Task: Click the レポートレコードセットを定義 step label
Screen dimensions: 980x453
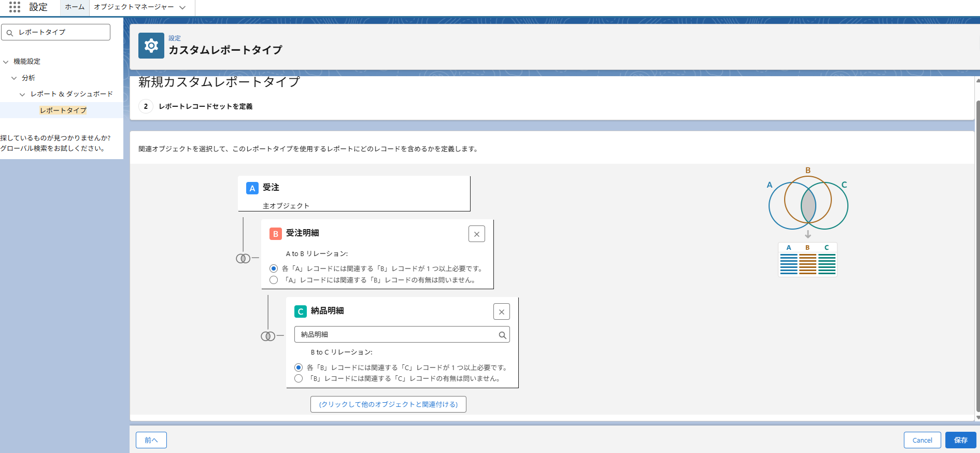Action: click(x=206, y=106)
